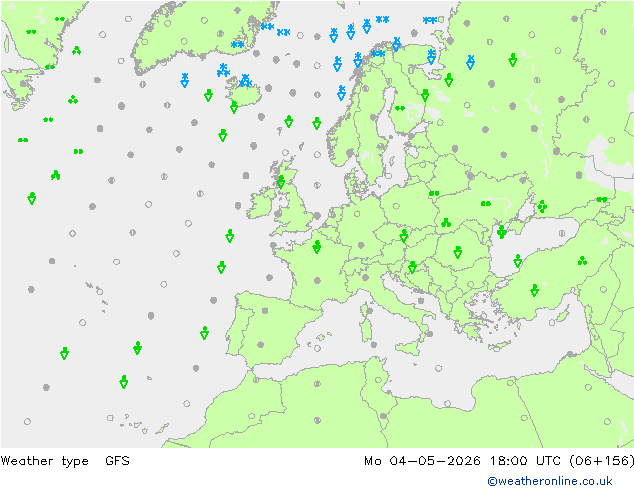Viewport: 634px width, 490px height.
Task: Select the rain shower symbol in Romania
Action: point(457,252)
